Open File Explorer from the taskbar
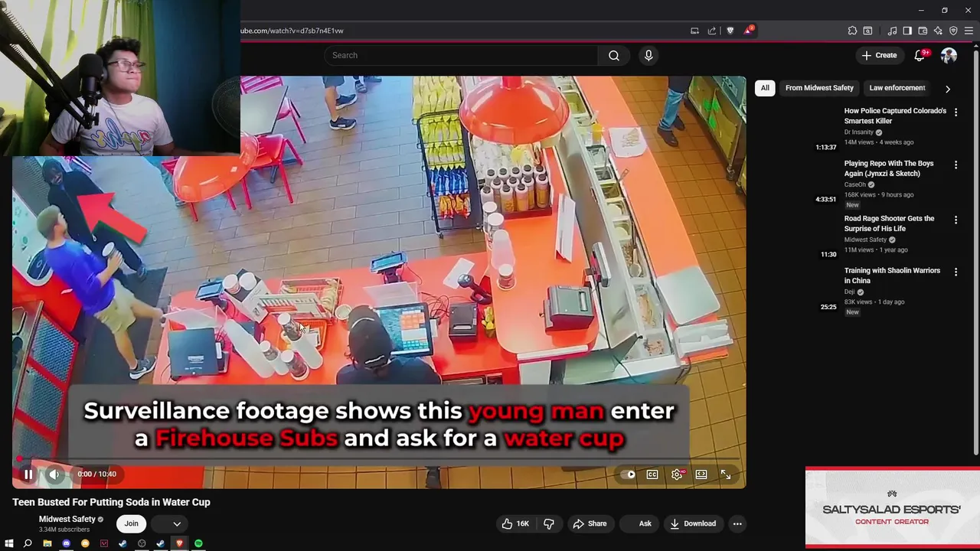This screenshot has height=551, width=980. pyautogui.click(x=47, y=543)
